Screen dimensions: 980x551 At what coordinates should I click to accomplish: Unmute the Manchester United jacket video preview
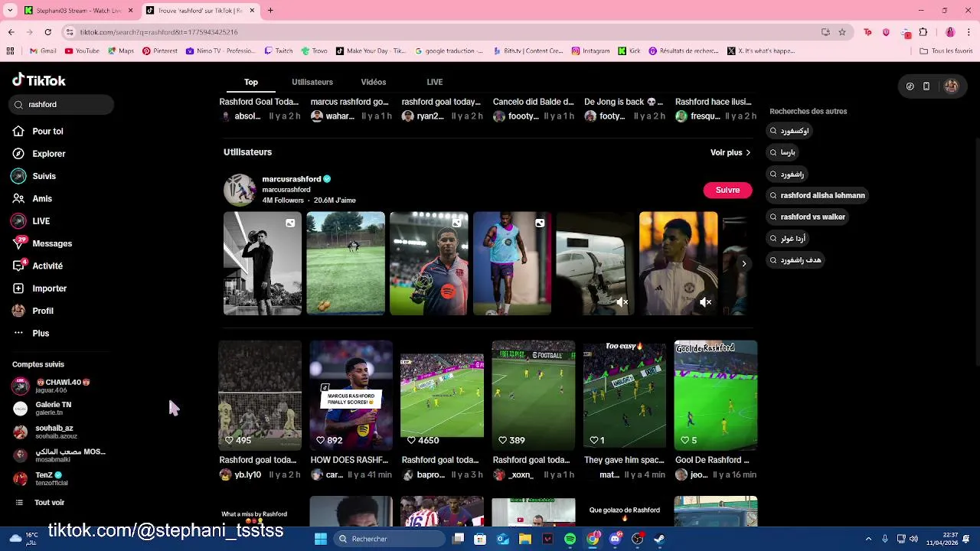tap(706, 302)
